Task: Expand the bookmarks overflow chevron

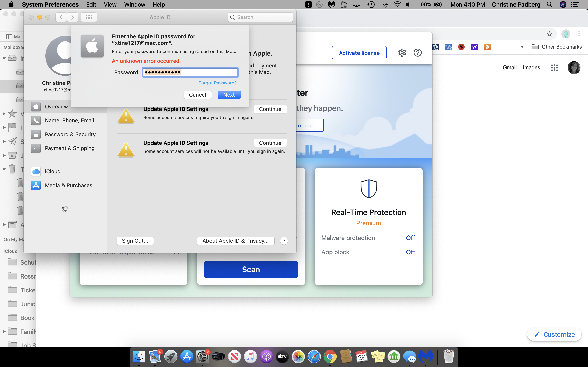Action: coord(522,47)
